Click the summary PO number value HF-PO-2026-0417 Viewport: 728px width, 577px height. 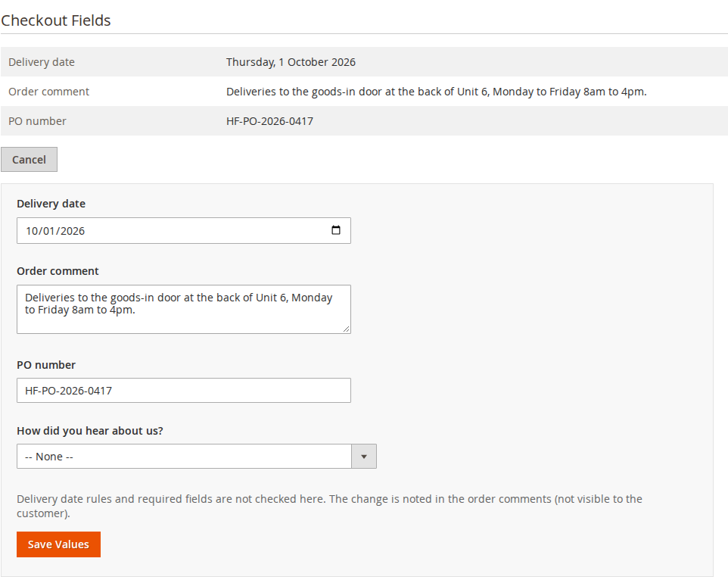[x=269, y=121]
